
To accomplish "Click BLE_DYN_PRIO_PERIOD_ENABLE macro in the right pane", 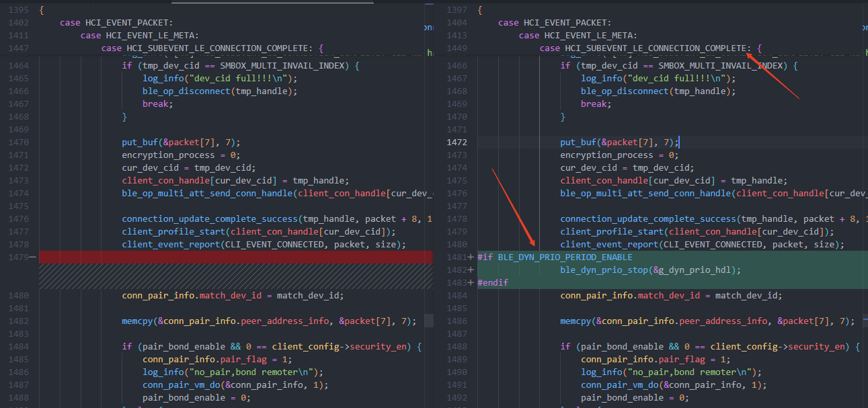I will pyautogui.click(x=565, y=257).
